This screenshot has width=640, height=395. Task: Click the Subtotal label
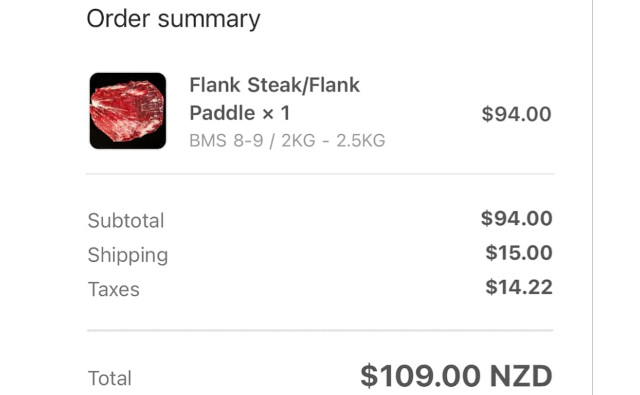point(126,221)
